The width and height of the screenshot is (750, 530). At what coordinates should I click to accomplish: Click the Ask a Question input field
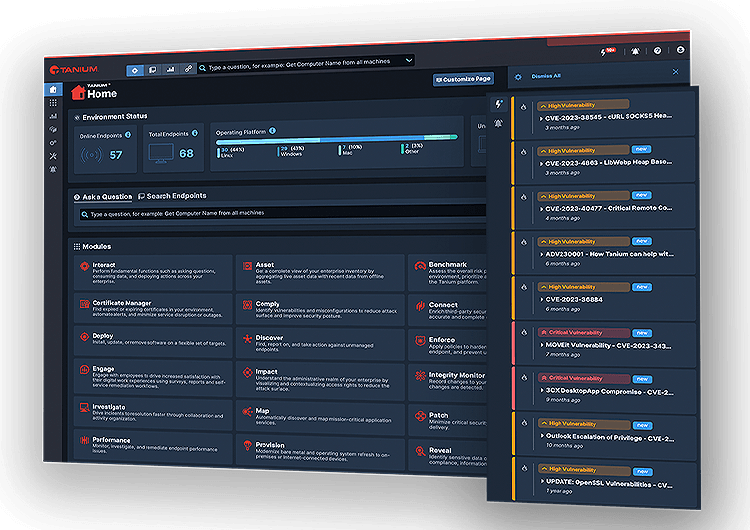tap(283, 213)
